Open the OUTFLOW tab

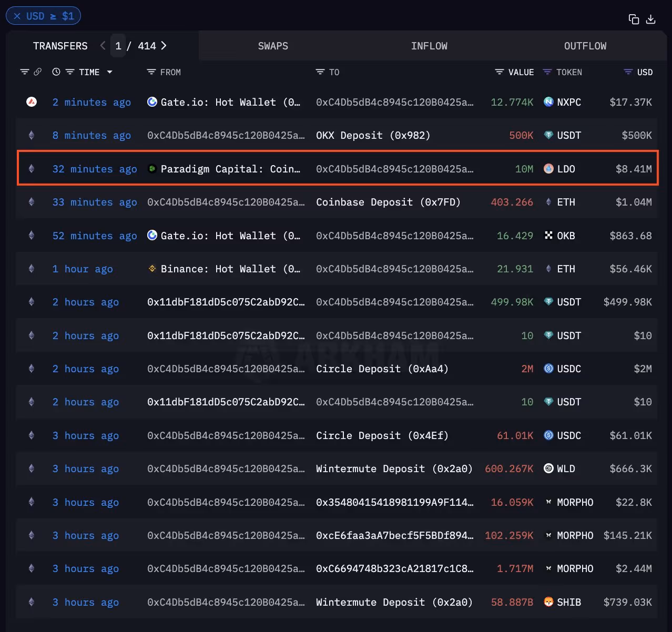pyautogui.click(x=585, y=46)
